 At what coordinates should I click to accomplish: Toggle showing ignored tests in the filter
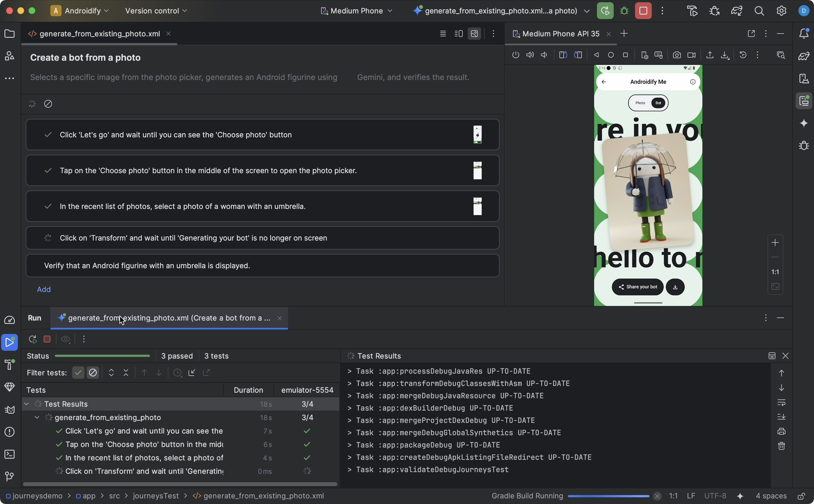click(93, 373)
